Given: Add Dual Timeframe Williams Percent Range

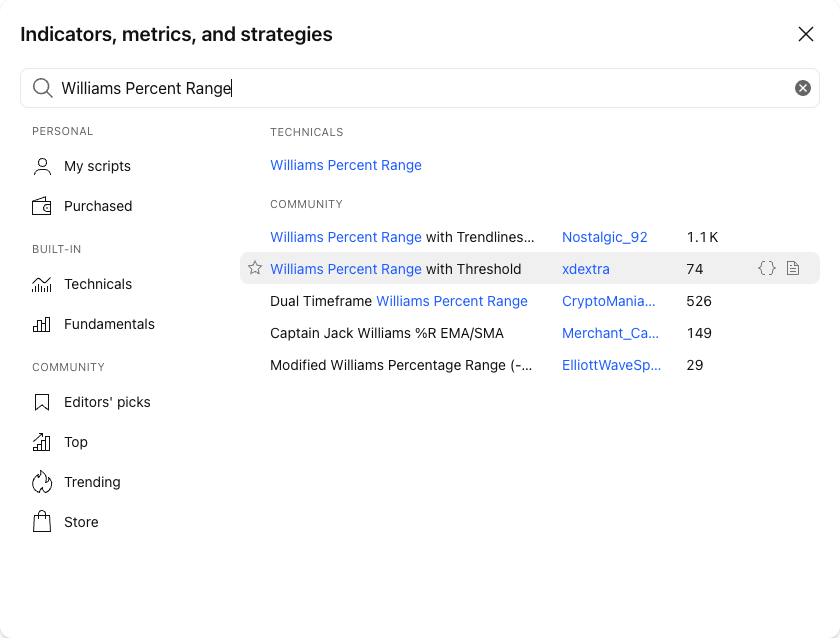Looking at the screenshot, I should pos(399,301).
